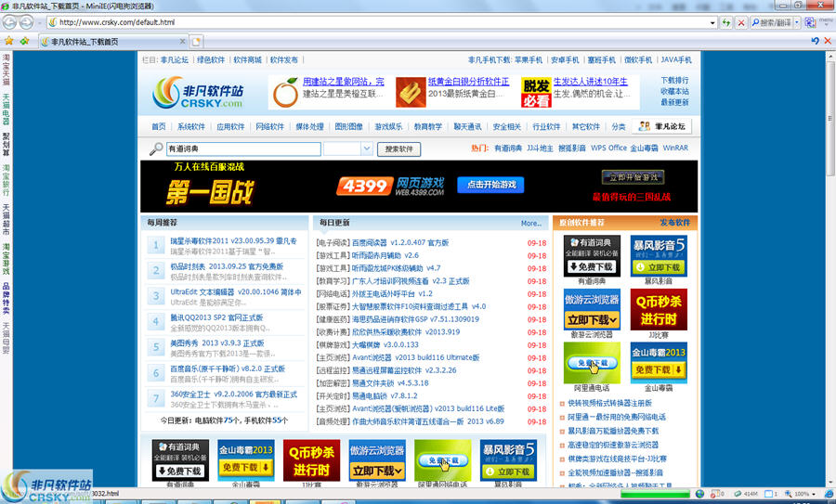Click the browser Forward arrow button
836x504 pixels.
click(26, 22)
